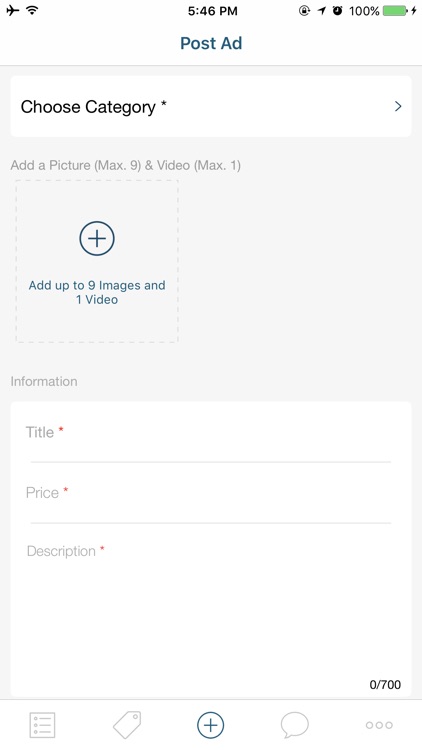Open the chat bubble tab

coord(294,725)
